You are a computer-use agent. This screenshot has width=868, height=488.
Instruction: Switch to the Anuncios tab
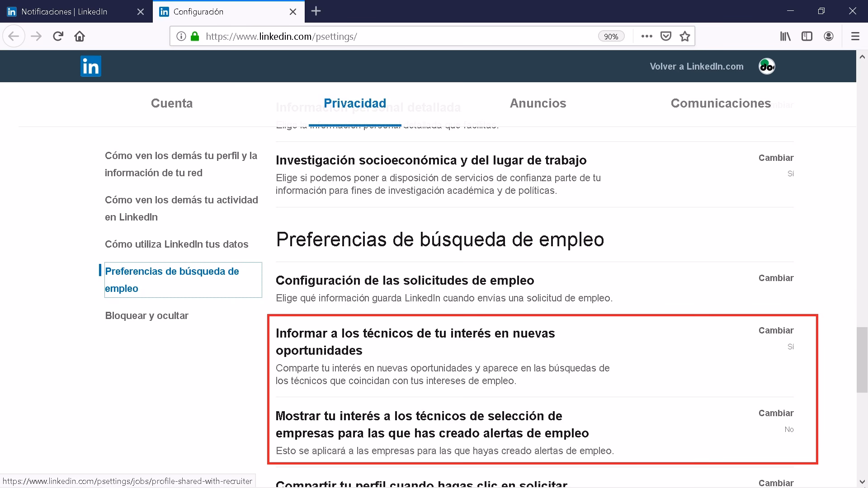[538, 103]
